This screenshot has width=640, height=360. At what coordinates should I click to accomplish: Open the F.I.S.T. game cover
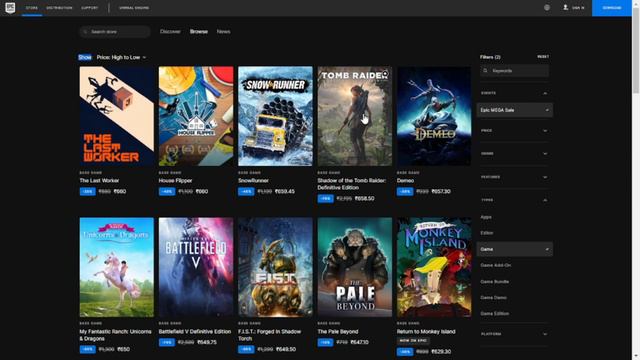pos(276,267)
